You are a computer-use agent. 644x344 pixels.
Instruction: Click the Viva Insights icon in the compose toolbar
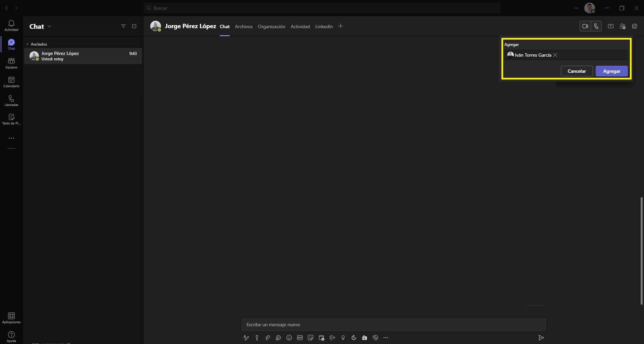(375, 338)
